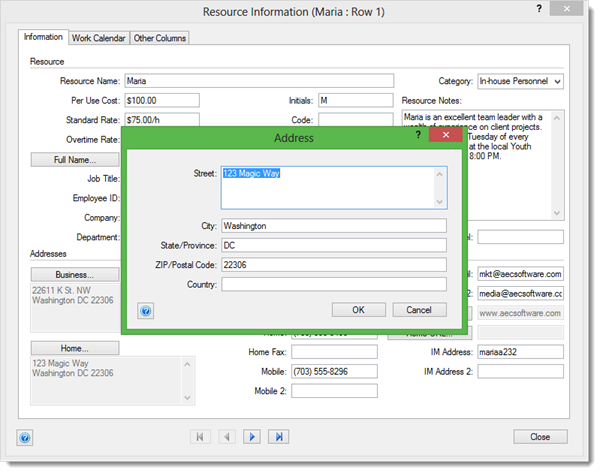The height and width of the screenshot is (473, 600).
Task: Click the Home... address button
Action: (74, 348)
